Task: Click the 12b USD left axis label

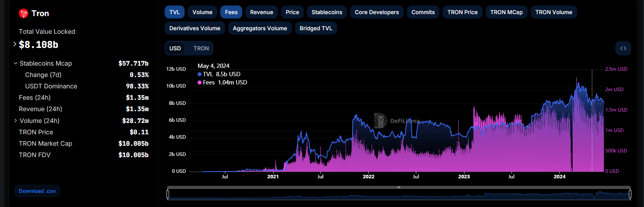Action: [x=176, y=69]
